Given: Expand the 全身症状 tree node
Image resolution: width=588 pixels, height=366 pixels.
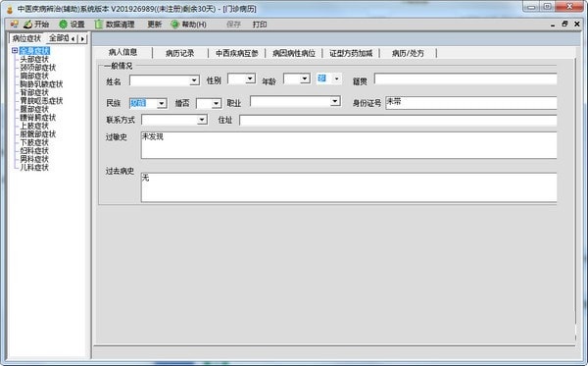Looking at the screenshot, I should tap(15, 50).
